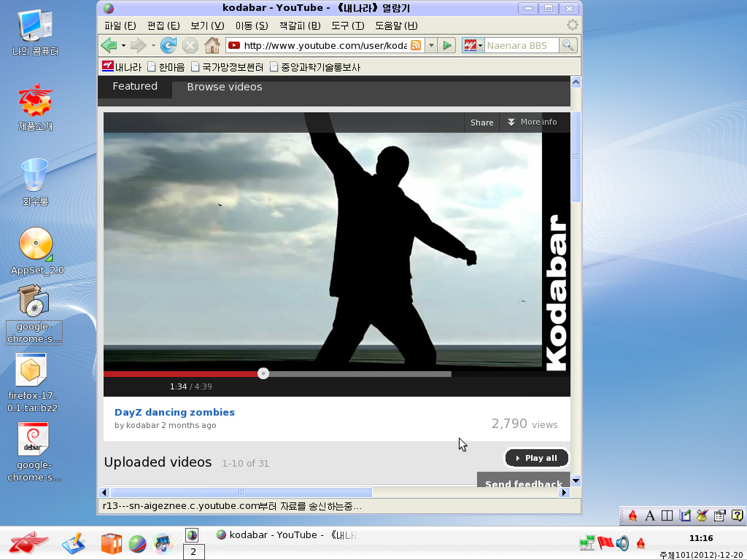Open the search engine dropdown beside Naenara BBS
Image resolution: width=747 pixels, height=560 pixels.
click(479, 45)
